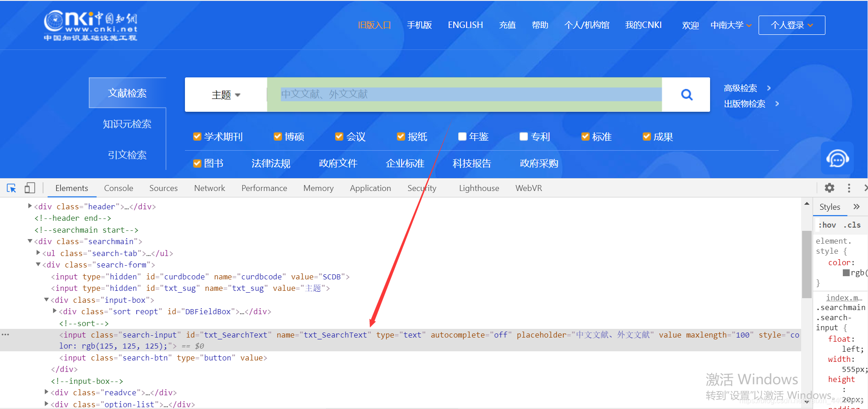The width and height of the screenshot is (868, 409).
Task: Click the CNKI logo
Action: pos(91,26)
